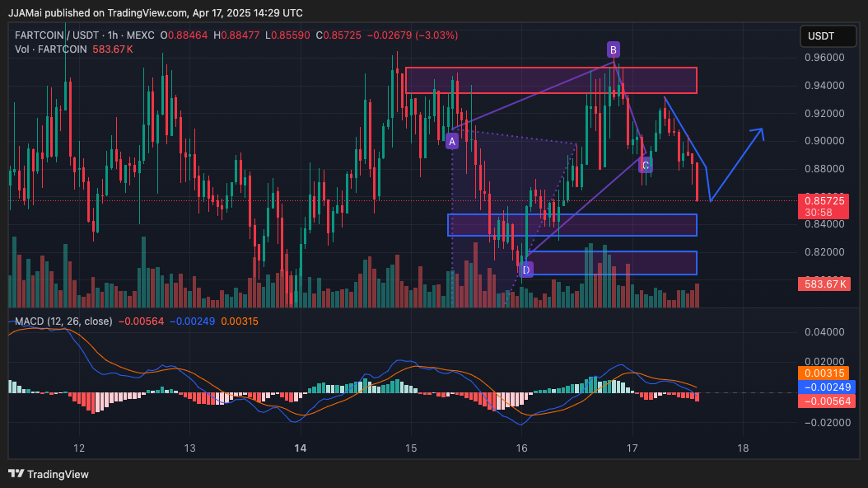Select the pattern point label B
This screenshot has height=488, width=868.
coord(613,49)
